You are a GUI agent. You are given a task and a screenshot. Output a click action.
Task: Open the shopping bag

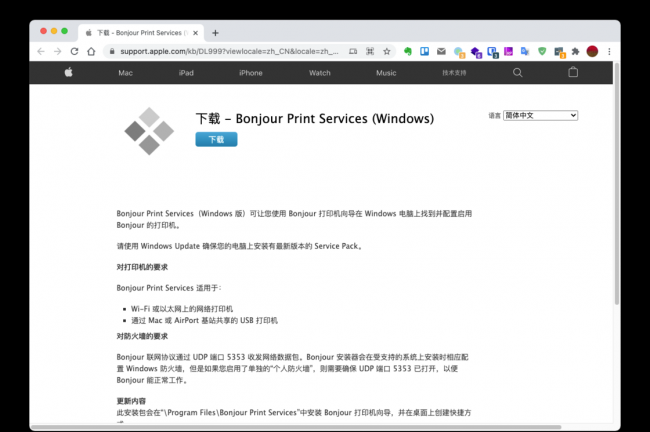point(573,72)
